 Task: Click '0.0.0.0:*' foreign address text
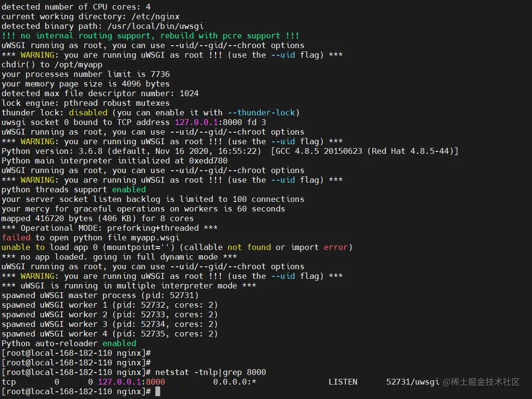[x=234, y=382]
